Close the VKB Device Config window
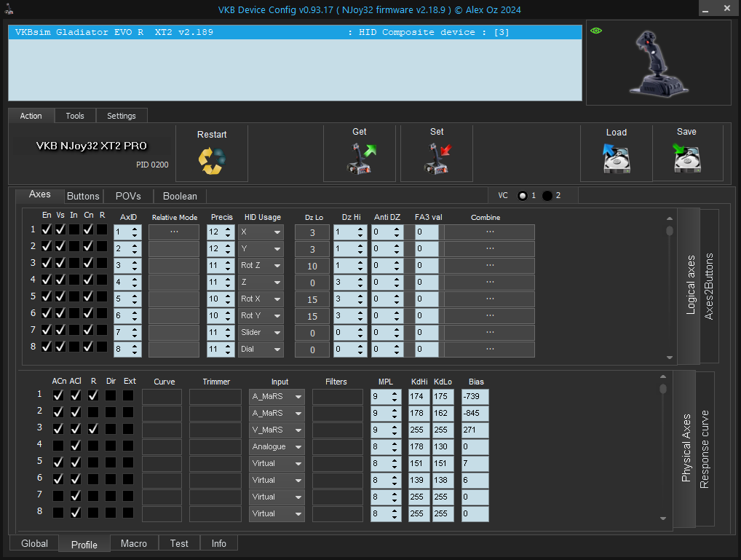The image size is (741, 560). click(727, 8)
